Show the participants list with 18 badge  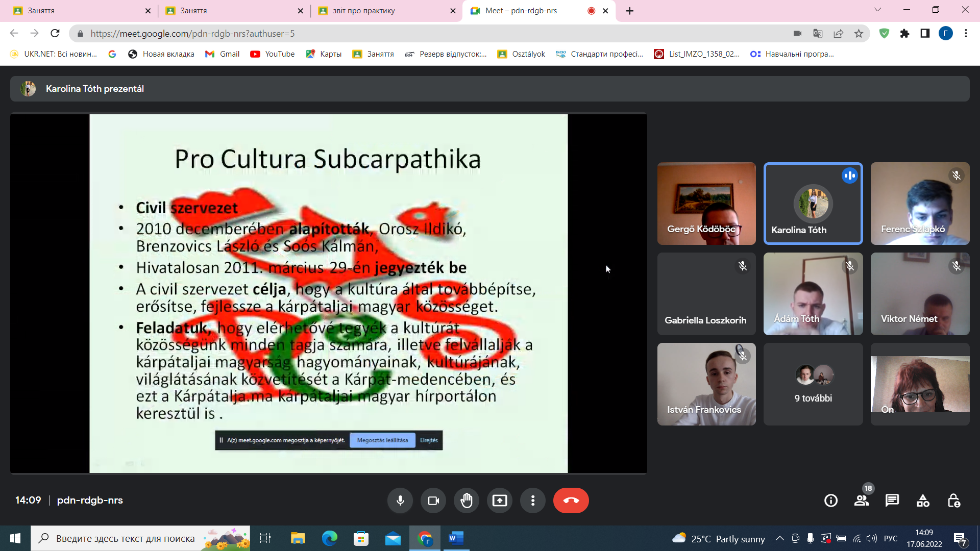click(x=862, y=500)
